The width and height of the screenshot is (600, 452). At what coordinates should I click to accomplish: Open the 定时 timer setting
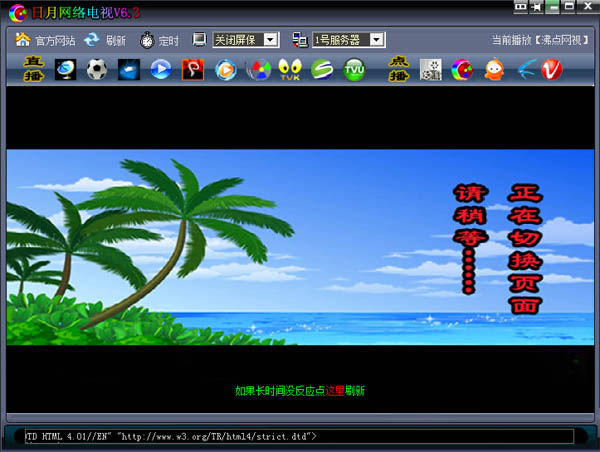[159, 40]
